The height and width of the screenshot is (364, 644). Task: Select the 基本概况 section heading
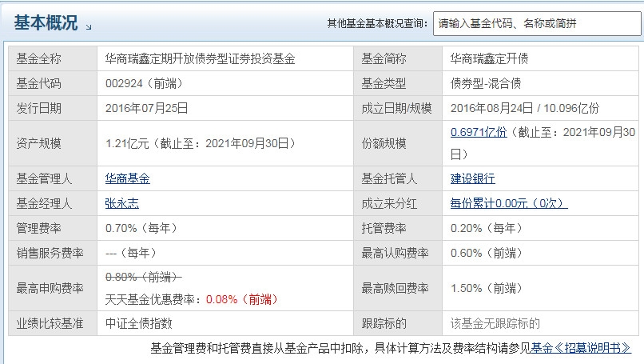(46, 22)
